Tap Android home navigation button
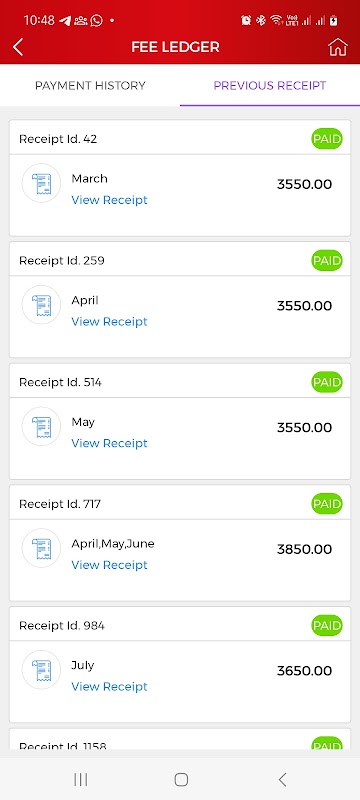360x800 pixels. (x=181, y=779)
